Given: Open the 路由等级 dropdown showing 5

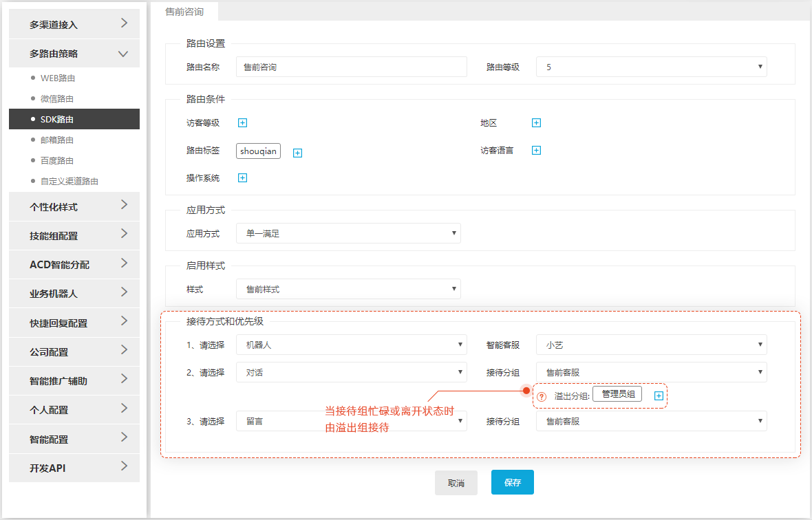Looking at the screenshot, I should click(652, 67).
